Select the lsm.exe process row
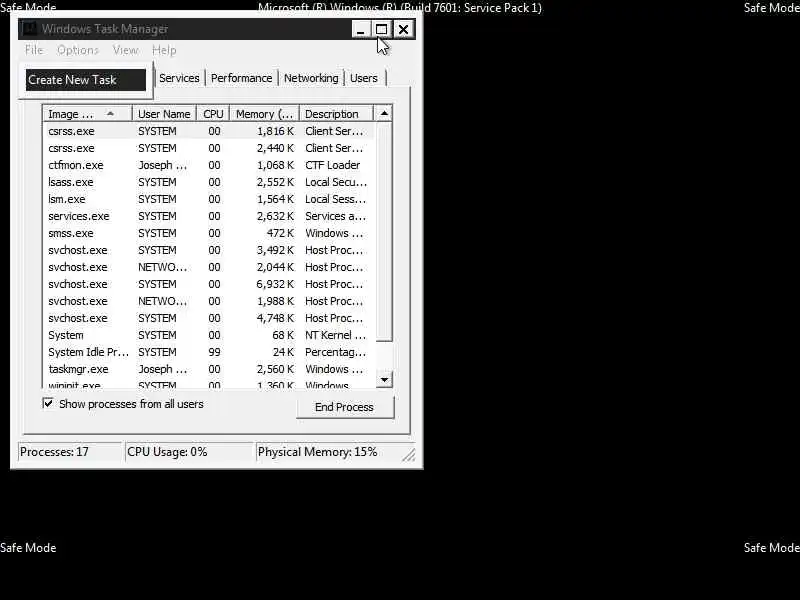Viewport: 800px width, 600px height. point(209,199)
